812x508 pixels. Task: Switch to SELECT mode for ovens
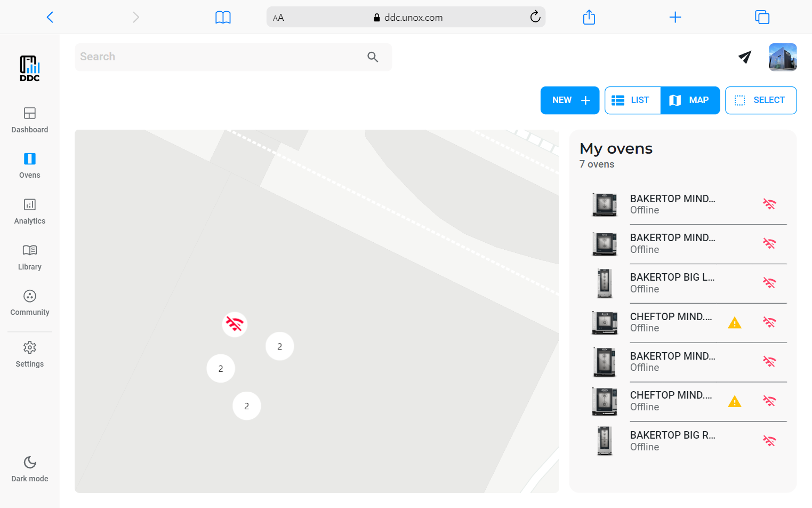[761, 100]
